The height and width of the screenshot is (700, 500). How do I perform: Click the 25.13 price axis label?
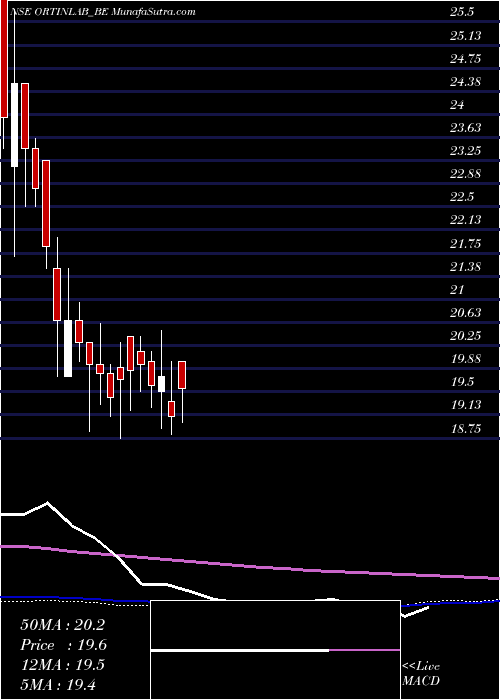(x=466, y=36)
